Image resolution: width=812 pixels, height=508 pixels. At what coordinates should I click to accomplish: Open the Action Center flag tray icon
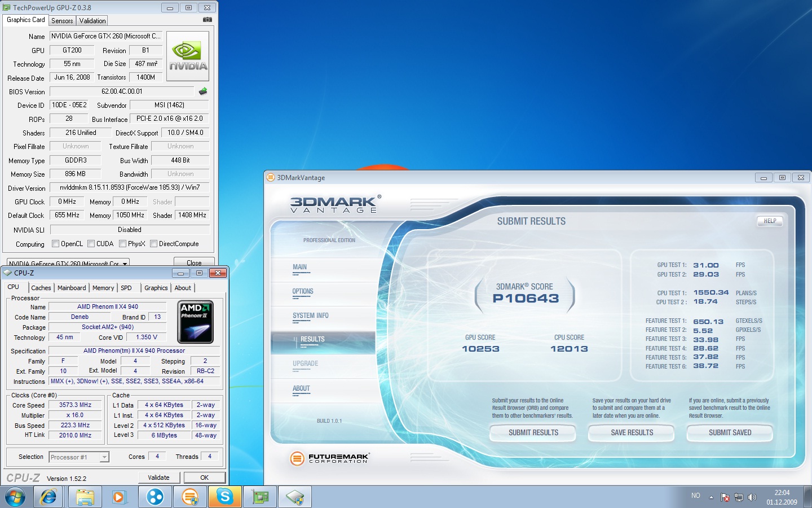725,497
